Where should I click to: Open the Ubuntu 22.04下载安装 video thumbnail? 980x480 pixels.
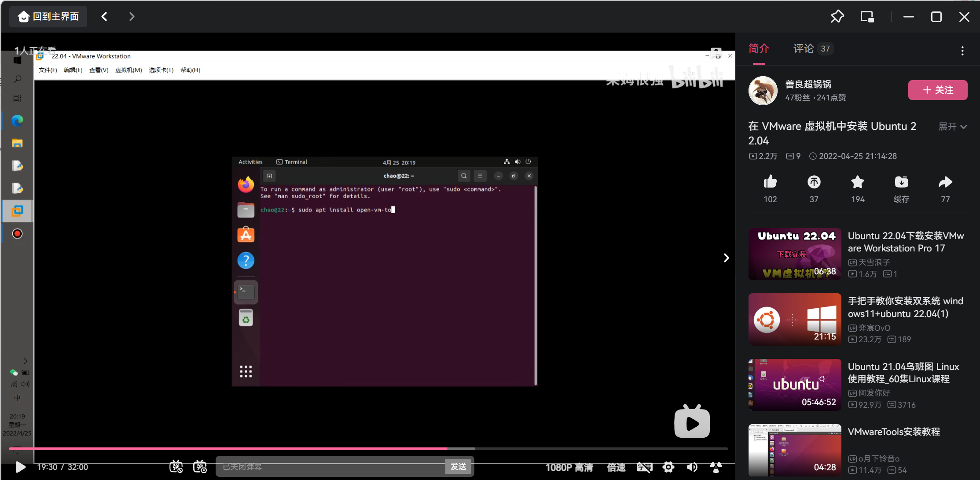coord(795,254)
